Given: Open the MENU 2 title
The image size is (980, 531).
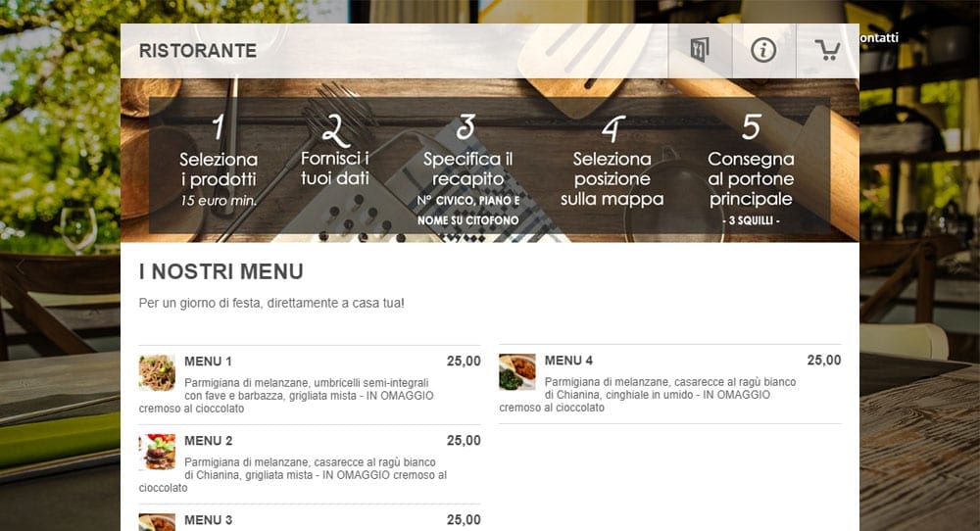Looking at the screenshot, I should [208, 441].
